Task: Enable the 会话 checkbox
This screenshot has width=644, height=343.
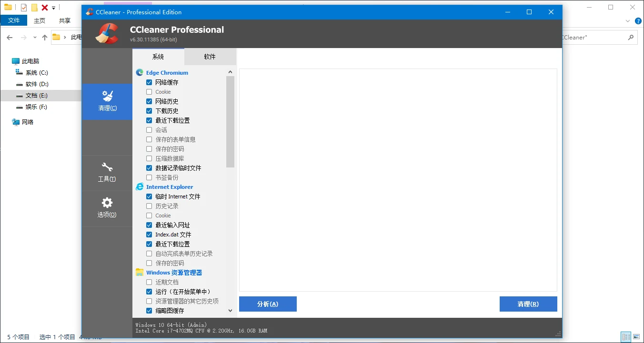Action: point(149,130)
